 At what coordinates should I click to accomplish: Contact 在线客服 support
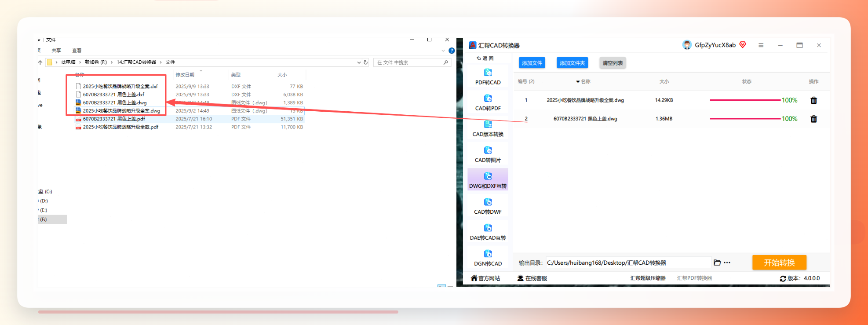[x=532, y=278]
